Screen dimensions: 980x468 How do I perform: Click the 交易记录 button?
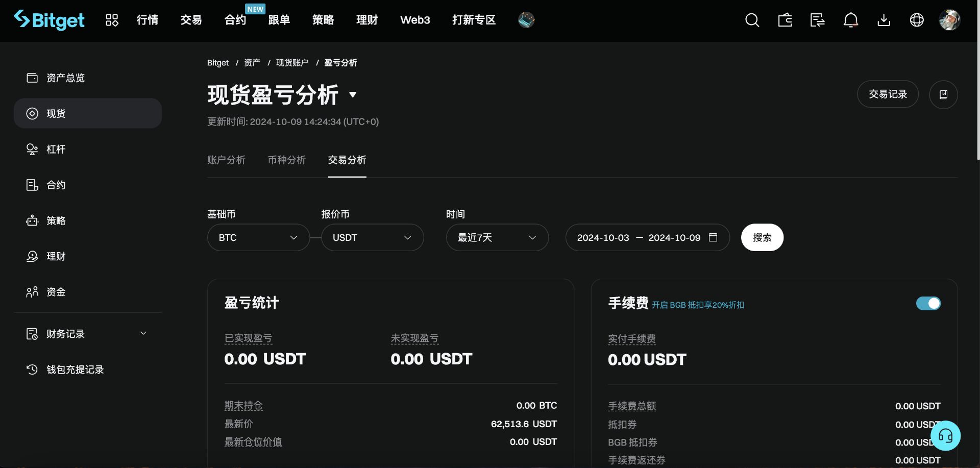(x=888, y=94)
